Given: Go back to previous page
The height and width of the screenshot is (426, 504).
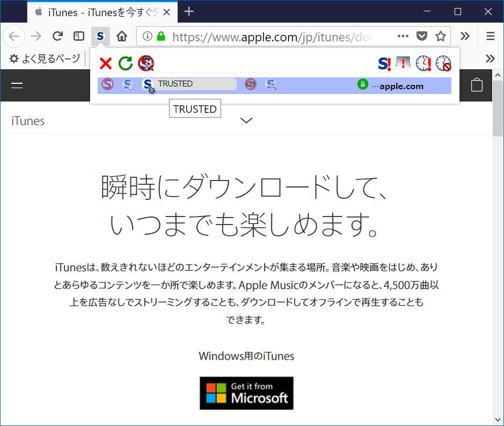Looking at the screenshot, I should [x=14, y=36].
